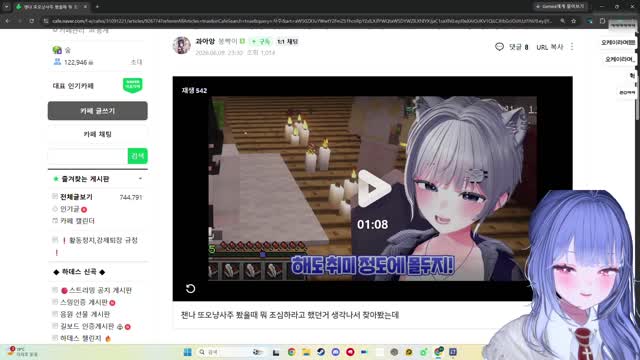
Task: Open Steam from the taskbar
Action: point(321,352)
